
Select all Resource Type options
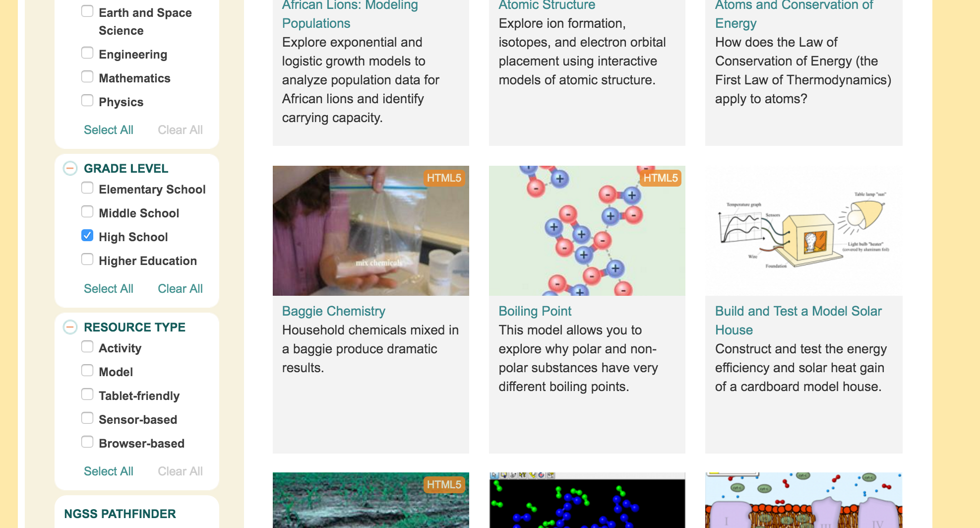click(109, 471)
